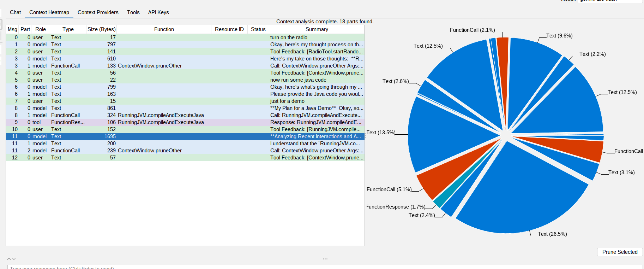Click the Summary column header

coord(317,29)
